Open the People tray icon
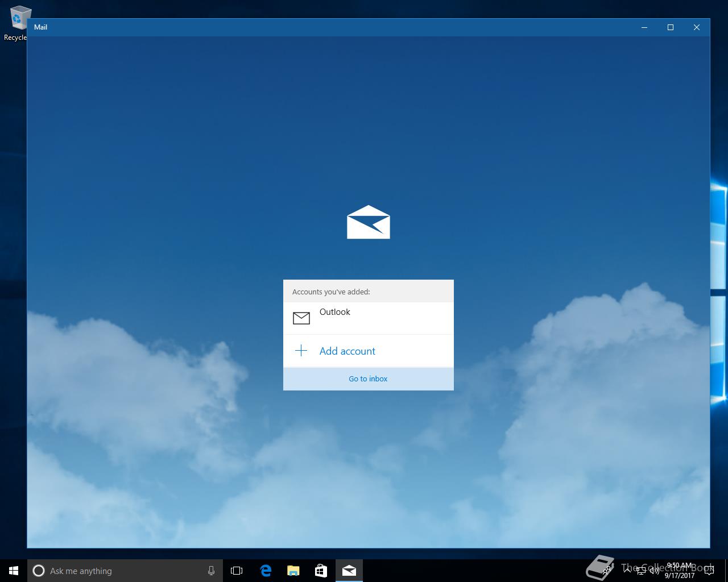 point(607,570)
